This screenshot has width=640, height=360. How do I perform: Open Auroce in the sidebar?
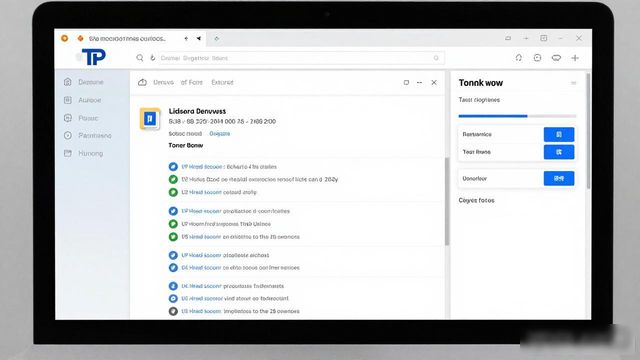89,100
